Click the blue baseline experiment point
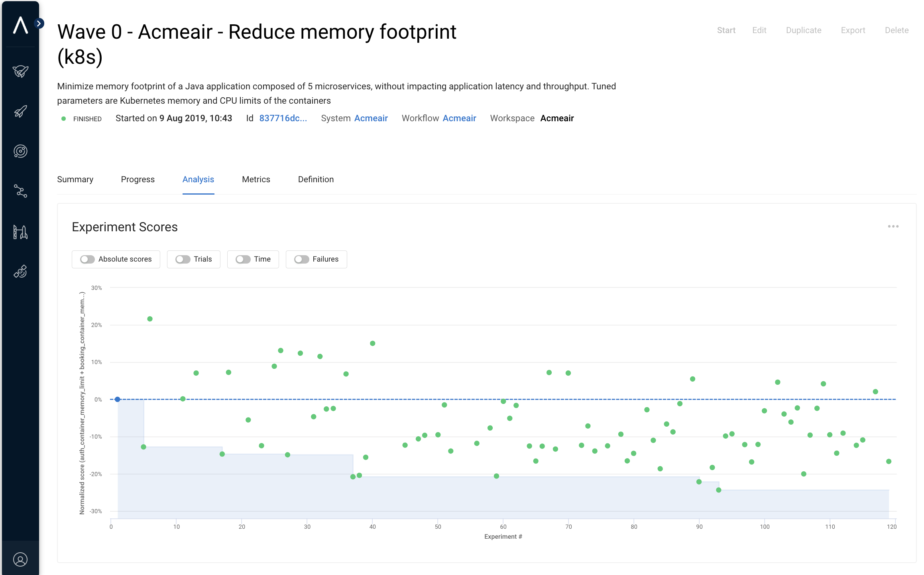The width and height of the screenshot is (924, 575). tap(117, 399)
